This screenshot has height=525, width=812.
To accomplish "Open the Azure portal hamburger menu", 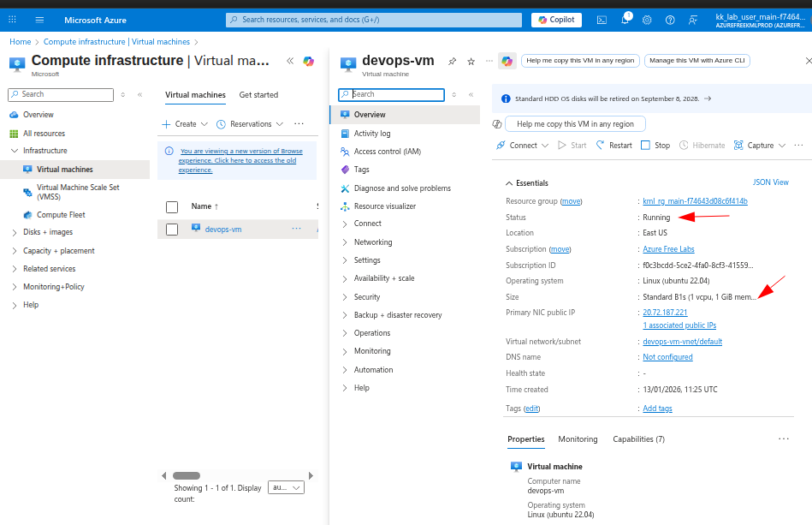I will click(x=40, y=20).
